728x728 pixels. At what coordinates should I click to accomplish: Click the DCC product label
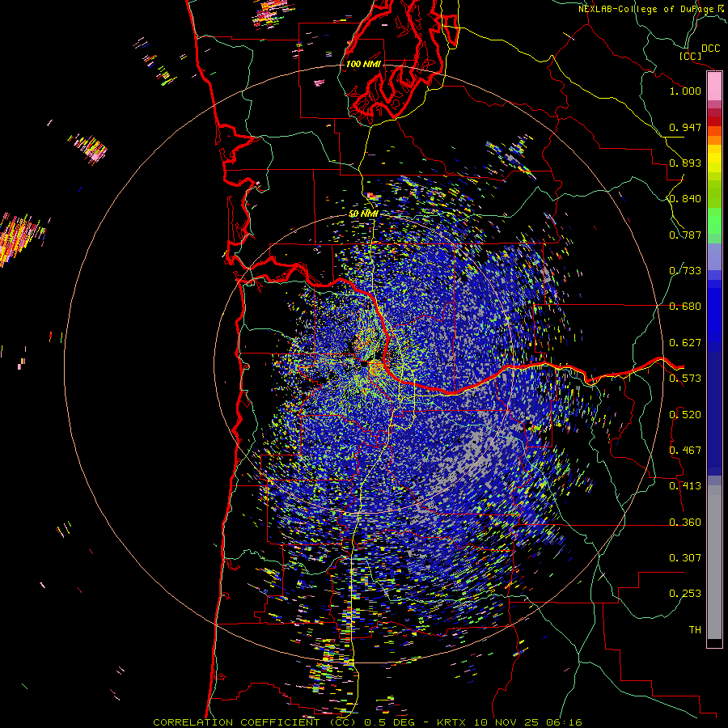[x=710, y=49]
